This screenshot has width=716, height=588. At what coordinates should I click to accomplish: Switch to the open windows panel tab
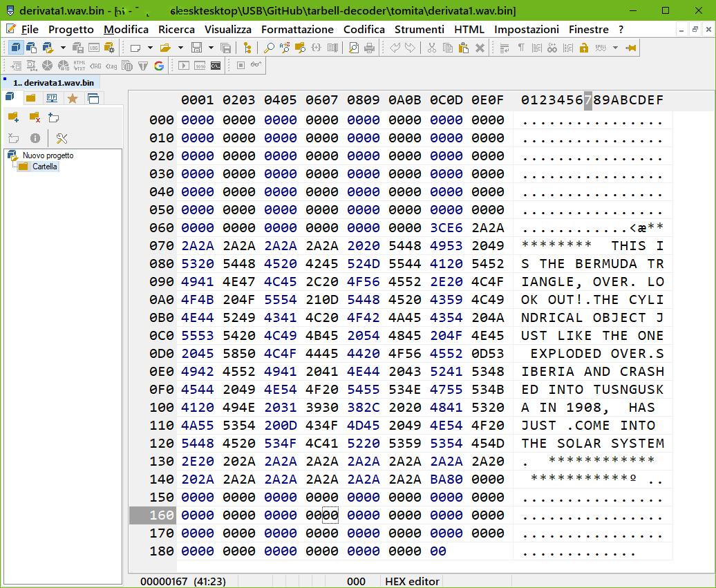point(93,97)
